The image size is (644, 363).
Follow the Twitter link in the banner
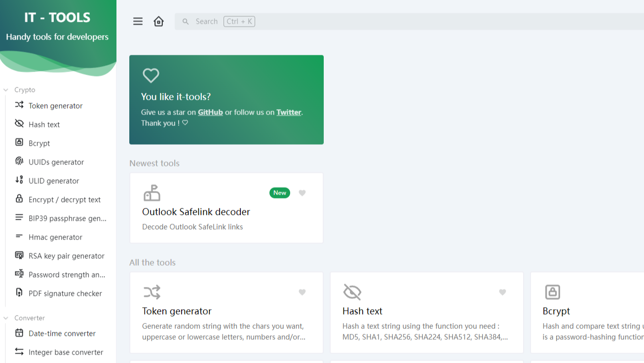[289, 112]
